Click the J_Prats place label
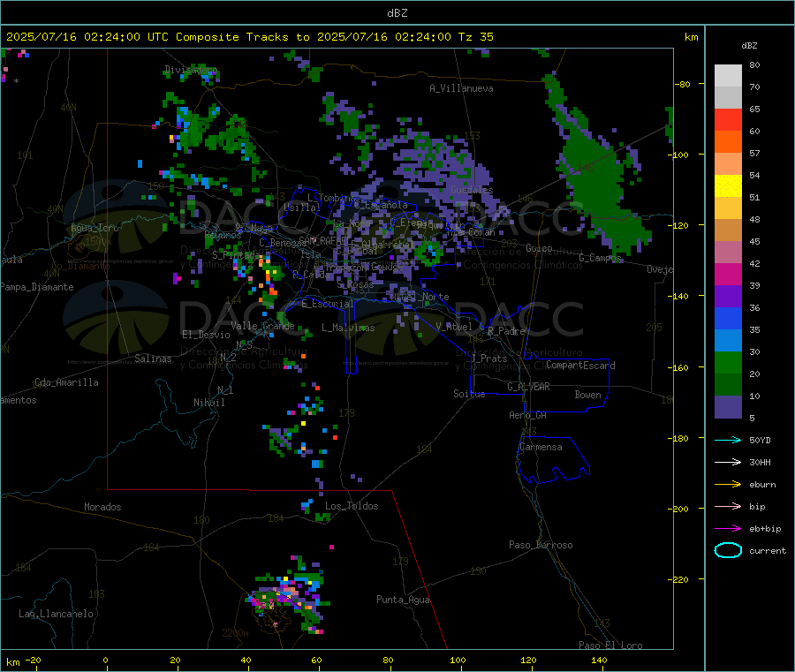The height and width of the screenshot is (672, 795). tap(489, 359)
